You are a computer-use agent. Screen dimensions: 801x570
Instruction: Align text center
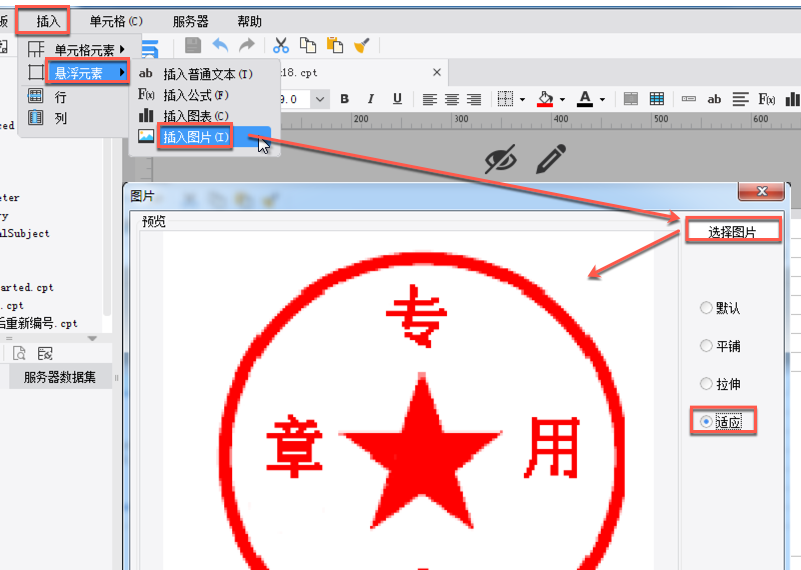[452, 99]
